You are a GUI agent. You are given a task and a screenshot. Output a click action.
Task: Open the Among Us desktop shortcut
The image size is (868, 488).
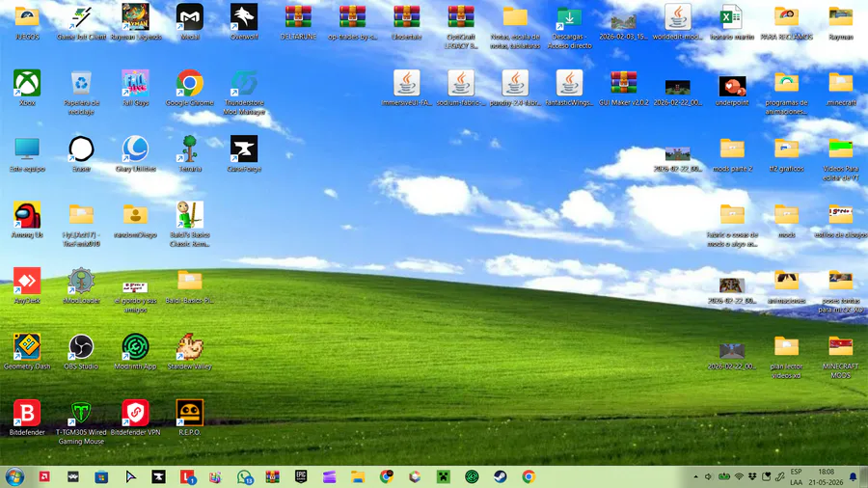click(27, 220)
